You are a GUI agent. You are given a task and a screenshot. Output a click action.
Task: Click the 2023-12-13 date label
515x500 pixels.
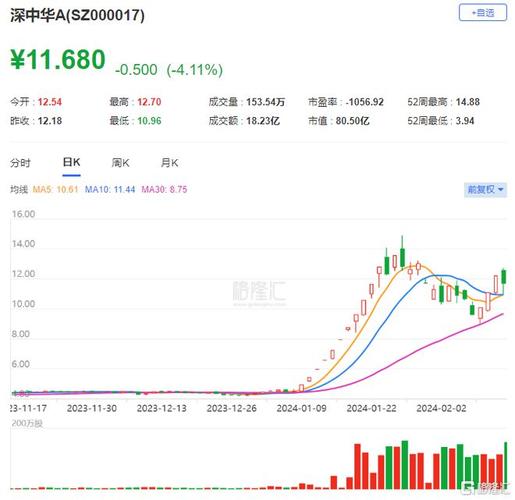162,408
